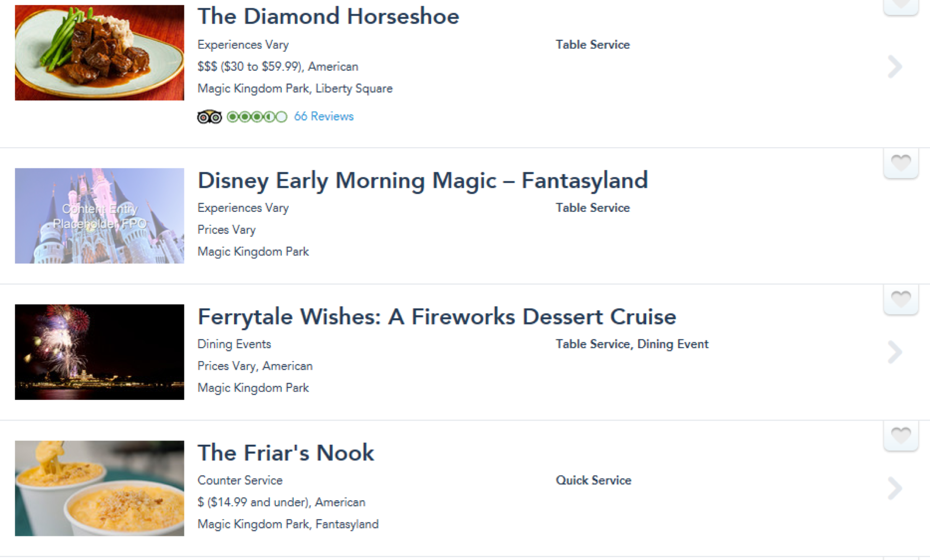The height and width of the screenshot is (560, 930).
Task: Open Disney Early Morning Magic – Fantasyland heading
Action: (423, 181)
